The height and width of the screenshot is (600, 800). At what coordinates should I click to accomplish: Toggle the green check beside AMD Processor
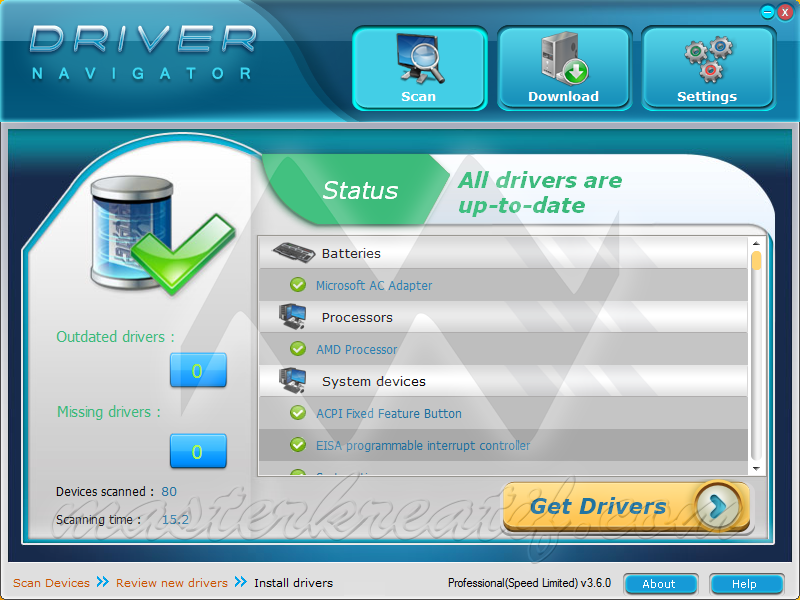coord(297,349)
